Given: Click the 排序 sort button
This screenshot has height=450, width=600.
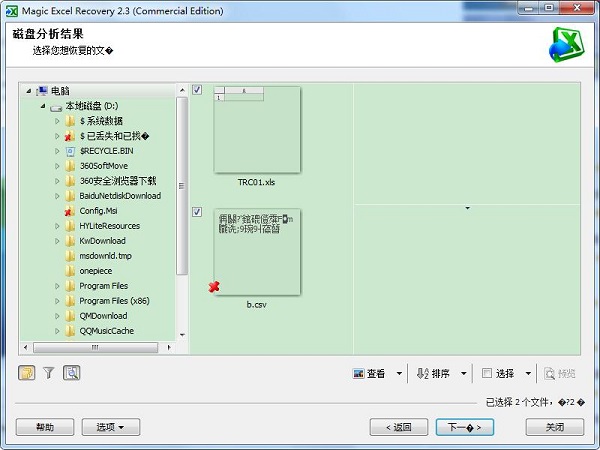Looking at the screenshot, I should click(x=433, y=373).
